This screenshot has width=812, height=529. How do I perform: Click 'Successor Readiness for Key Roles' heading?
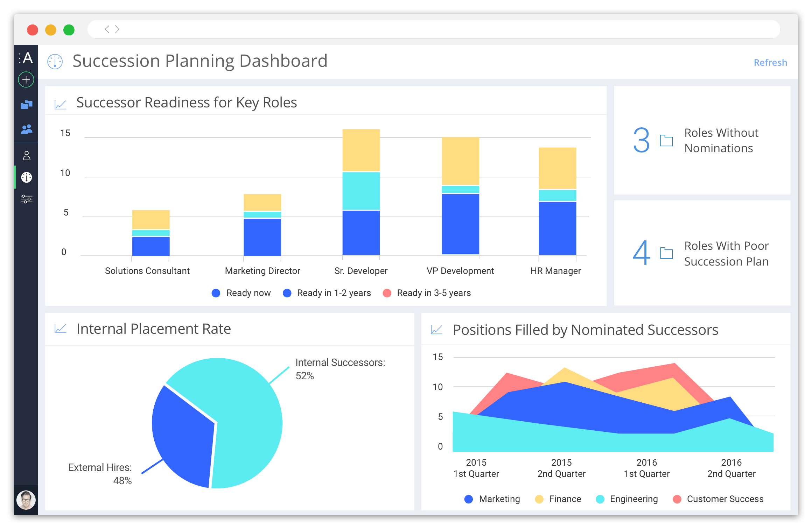187,103
